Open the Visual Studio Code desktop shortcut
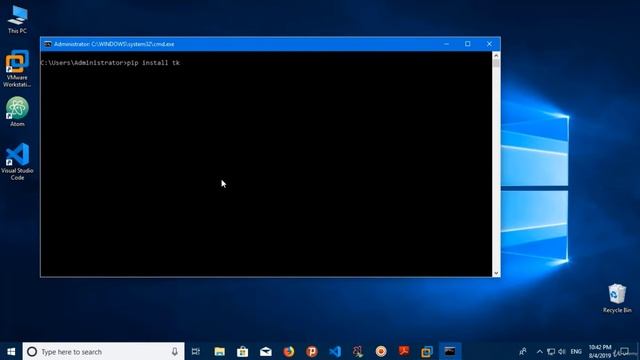Viewport: 640px width, 360px height. [x=17, y=162]
